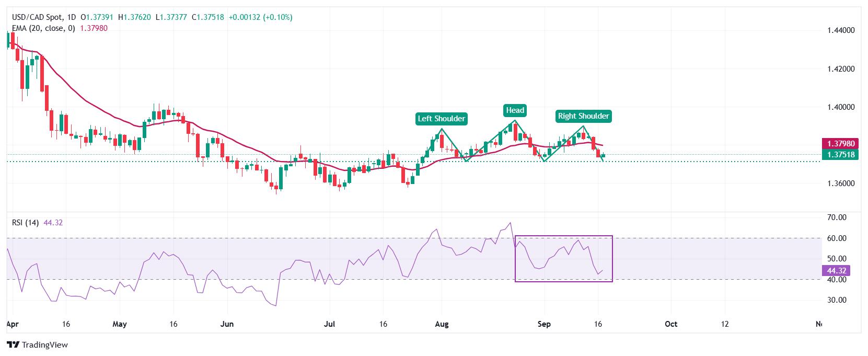Click the EMA value 1.37980 in legend
This screenshot has width=868, height=356.
tap(94, 28)
